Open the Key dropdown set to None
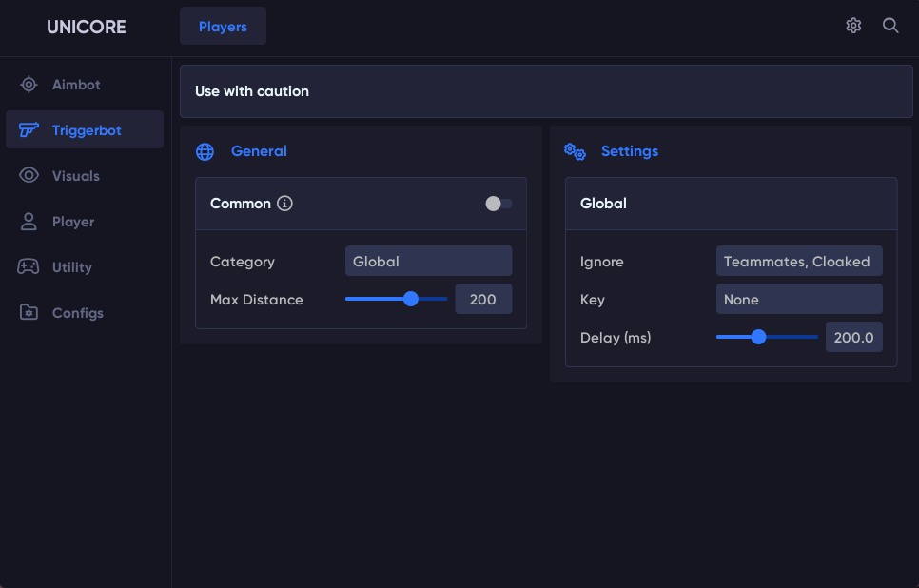The image size is (919, 588). click(x=798, y=300)
